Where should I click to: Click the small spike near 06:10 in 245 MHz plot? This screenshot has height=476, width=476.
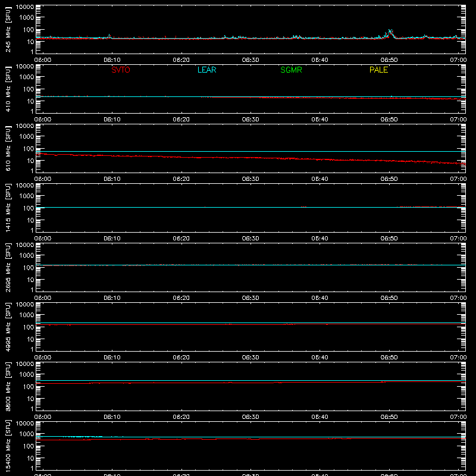[109, 36]
